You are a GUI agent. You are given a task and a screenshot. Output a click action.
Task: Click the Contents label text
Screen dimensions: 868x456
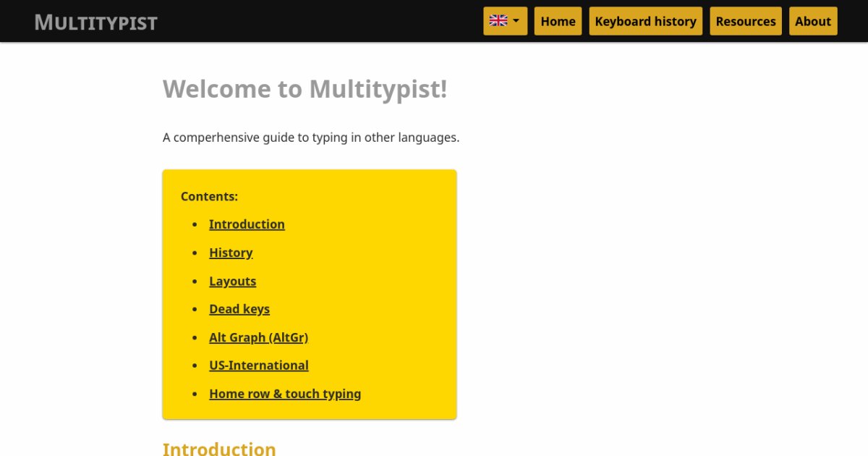(x=209, y=196)
